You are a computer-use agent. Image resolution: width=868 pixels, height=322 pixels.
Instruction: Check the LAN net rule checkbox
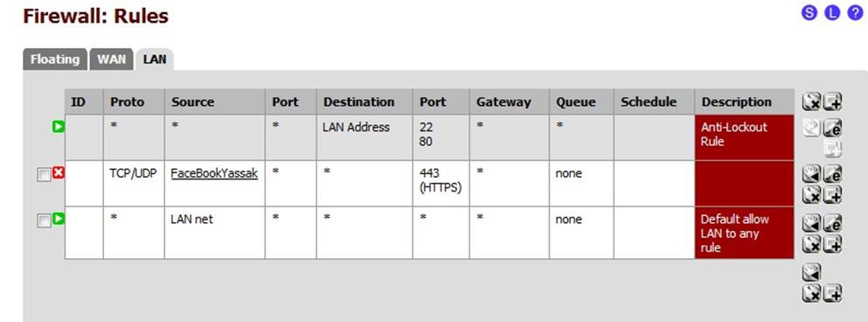pos(44,221)
